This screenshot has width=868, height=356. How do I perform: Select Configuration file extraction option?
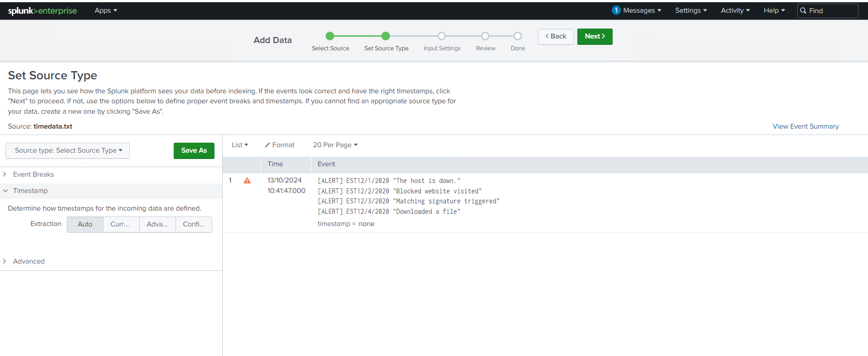(194, 224)
